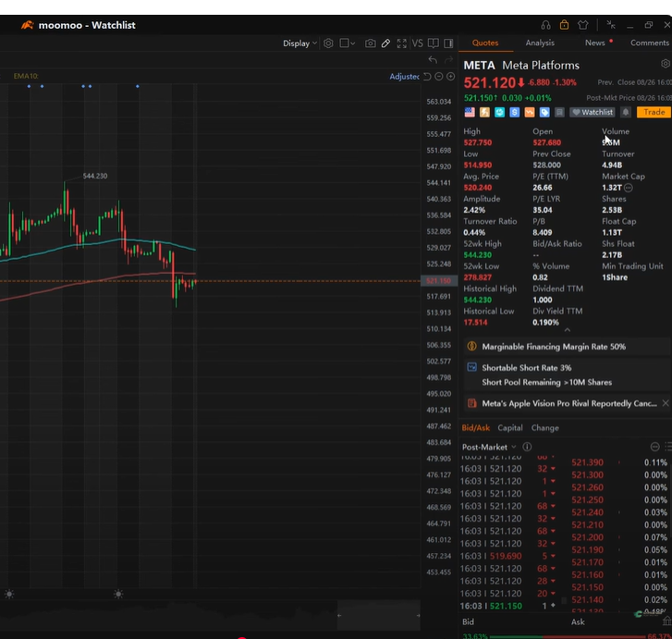Click the teal badge icon

pyautogui.click(x=500, y=113)
